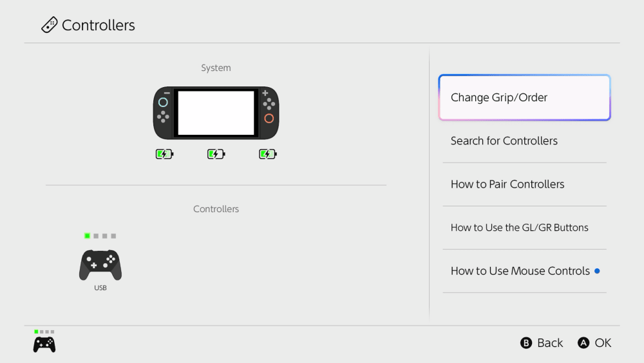Screen dimensions: 644x363
Task: Open Change Grip/Order
Action: pos(524,98)
